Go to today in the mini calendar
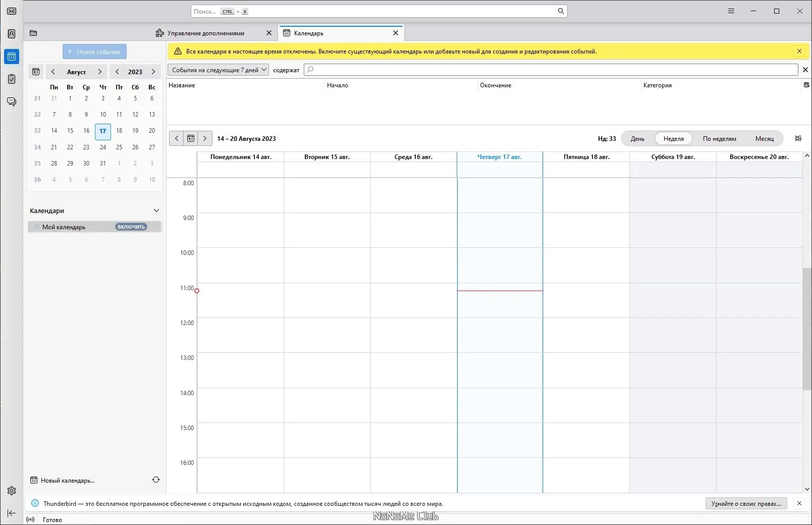This screenshot has width=812, height=525. (x=36, y=72)
